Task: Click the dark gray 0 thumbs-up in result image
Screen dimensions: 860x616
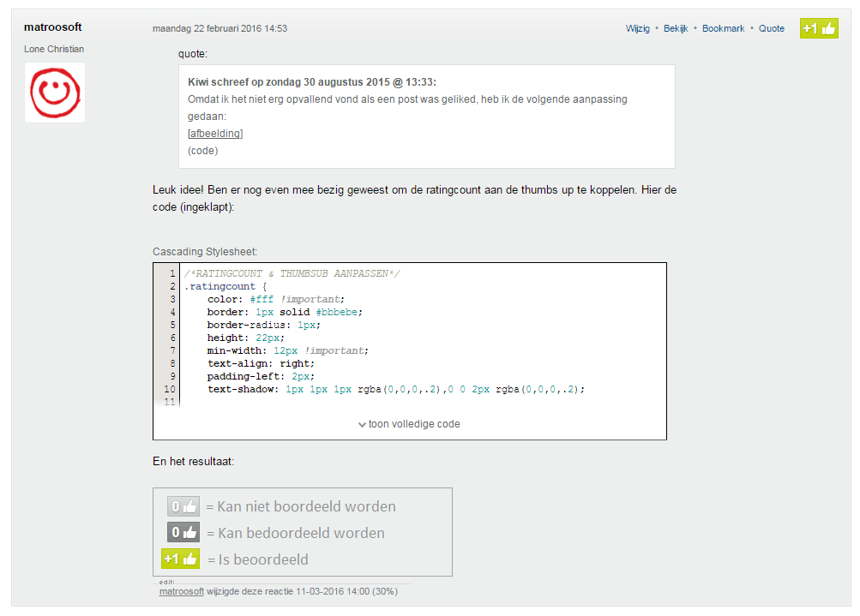Action: [183, 532]
